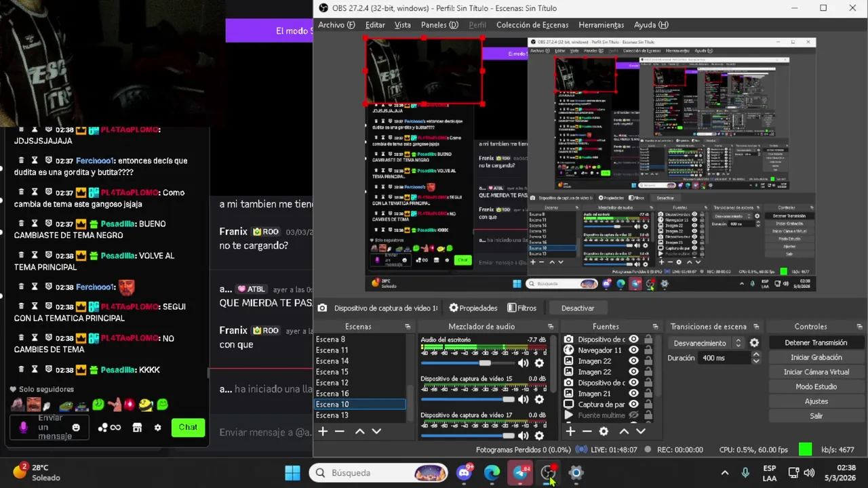Open Filtros for the selected source
Screen dimensions: 868x488
click(x=521, y=308)
